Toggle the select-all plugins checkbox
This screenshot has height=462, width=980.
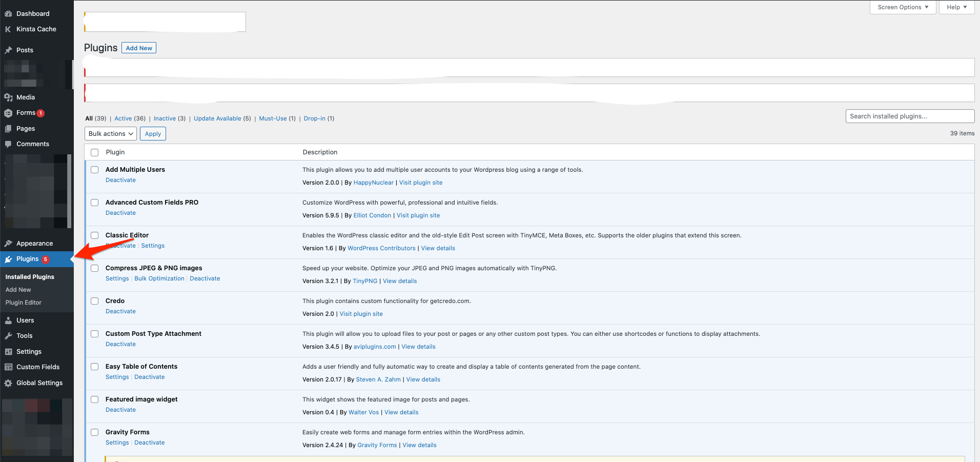[95, 152]
